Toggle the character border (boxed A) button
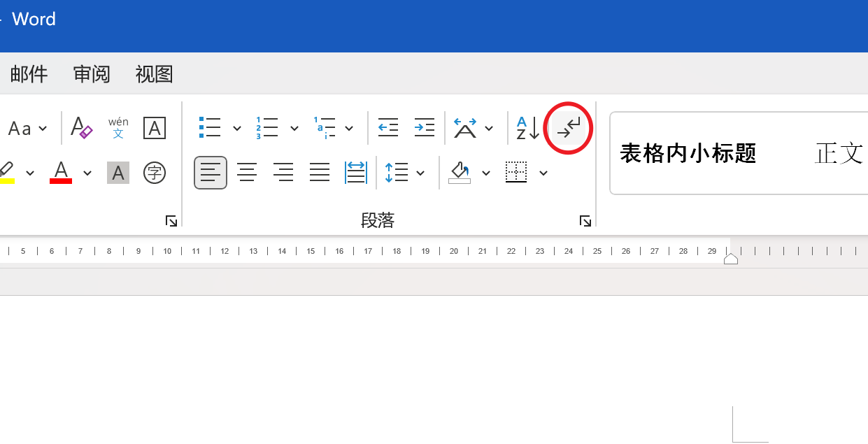The width and height of the screenshot is (868, 444). [154, 128]
